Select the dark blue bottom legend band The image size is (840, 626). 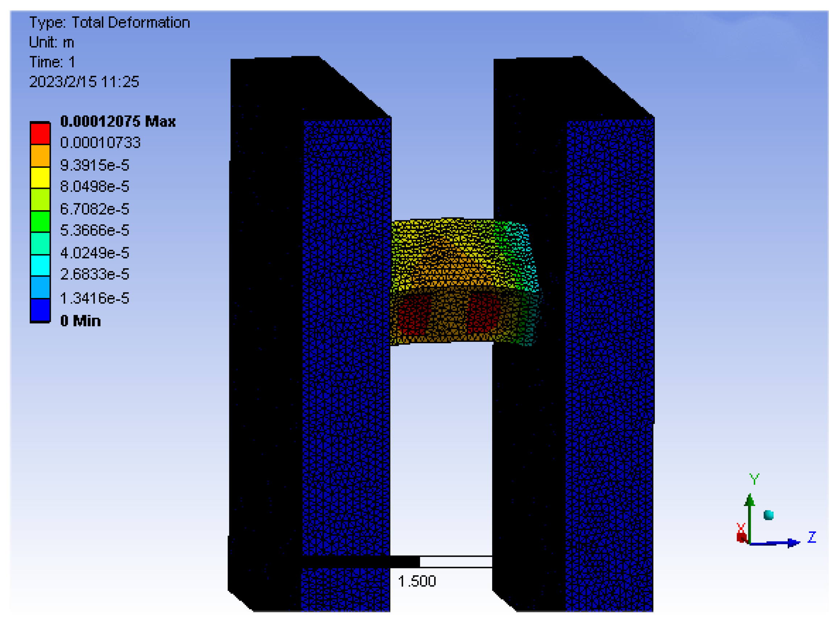pyautogui.click(x=40, y=310)
